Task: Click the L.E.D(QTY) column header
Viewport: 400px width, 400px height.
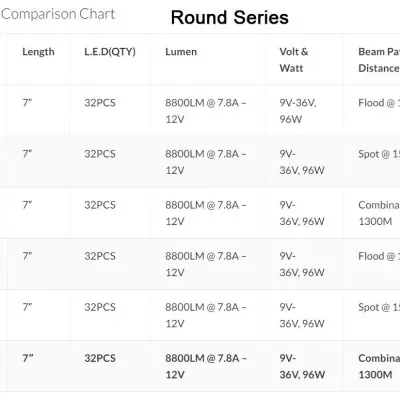Action: click(110, 52)
